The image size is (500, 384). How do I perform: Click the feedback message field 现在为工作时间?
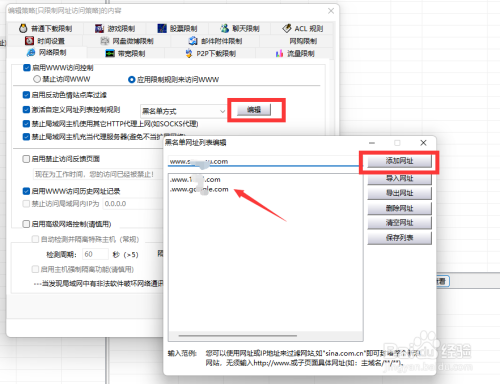click(x=97, y=174)
